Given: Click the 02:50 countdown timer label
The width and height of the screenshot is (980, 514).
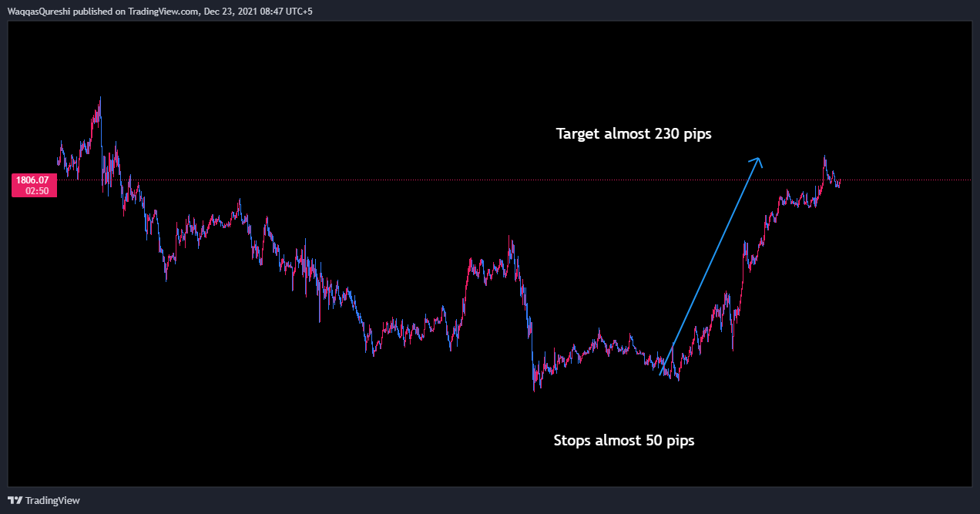Looking at the screenshot, I should (x=37, y=191).
